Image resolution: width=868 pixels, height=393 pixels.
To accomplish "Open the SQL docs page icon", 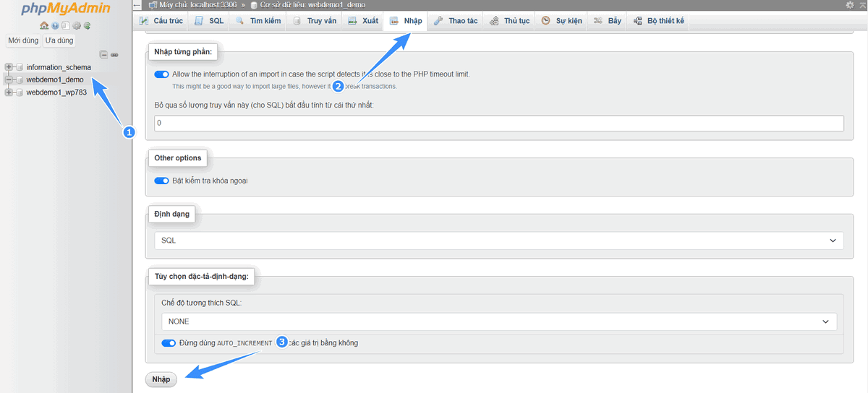I will [x=65, y=26].
